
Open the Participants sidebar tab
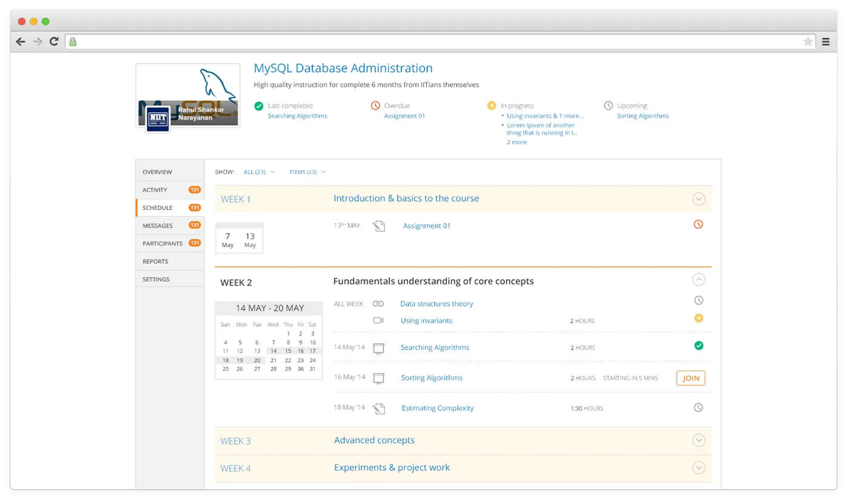[170, 243]
